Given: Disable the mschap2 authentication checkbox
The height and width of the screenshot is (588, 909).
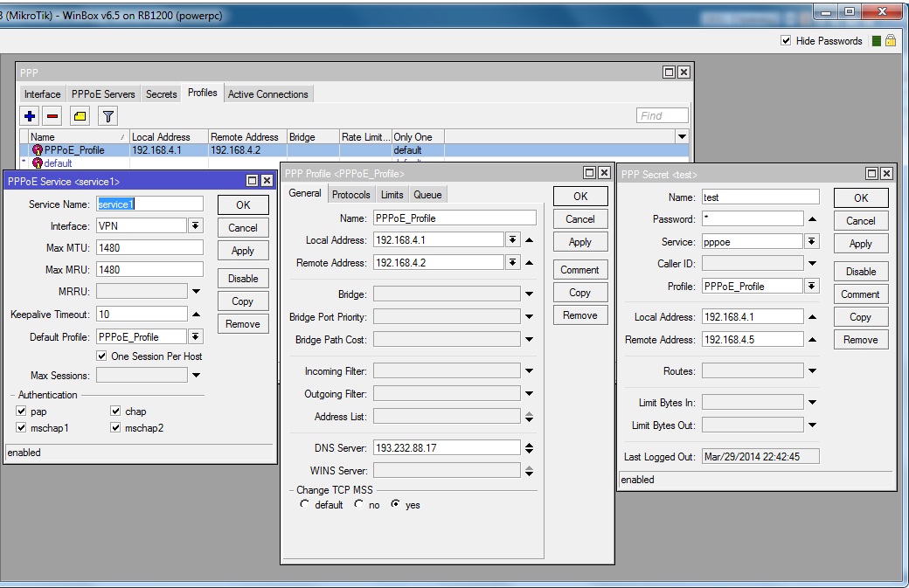Looking at the screenshot, I should coord(116,428).
